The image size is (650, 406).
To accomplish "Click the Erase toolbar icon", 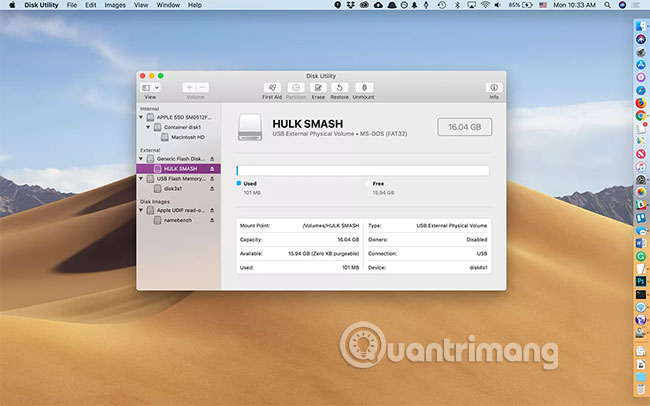I will pyautogui.click(x=318, y=88).
